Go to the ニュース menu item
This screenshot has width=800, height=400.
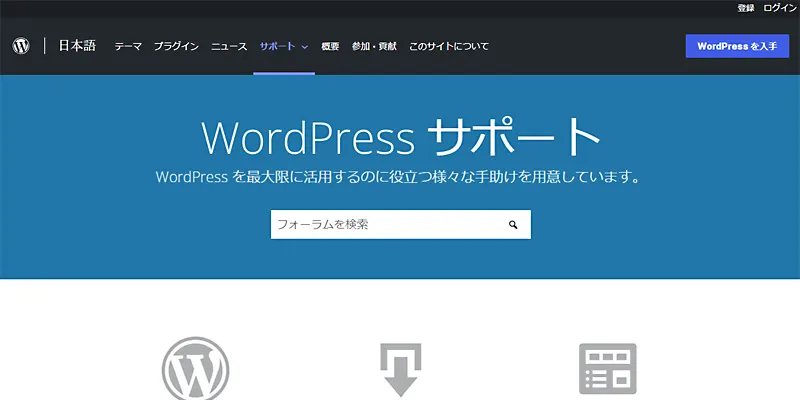coord(229,47)
